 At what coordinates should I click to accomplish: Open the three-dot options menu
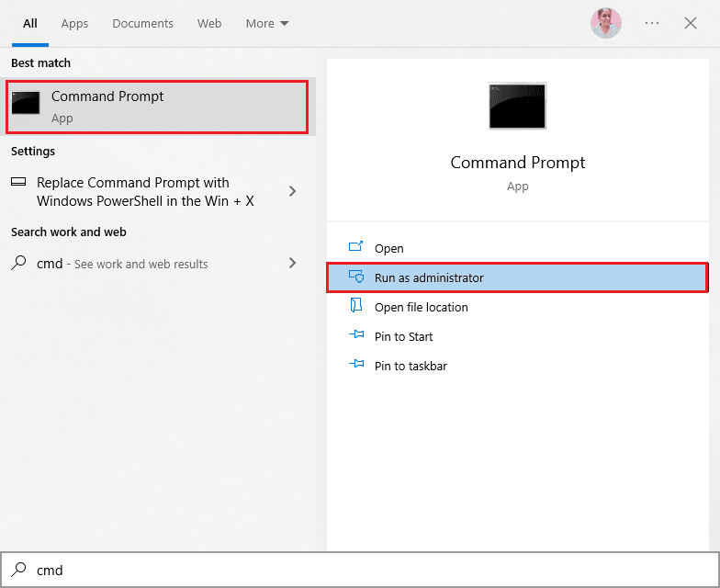point(652,23)
